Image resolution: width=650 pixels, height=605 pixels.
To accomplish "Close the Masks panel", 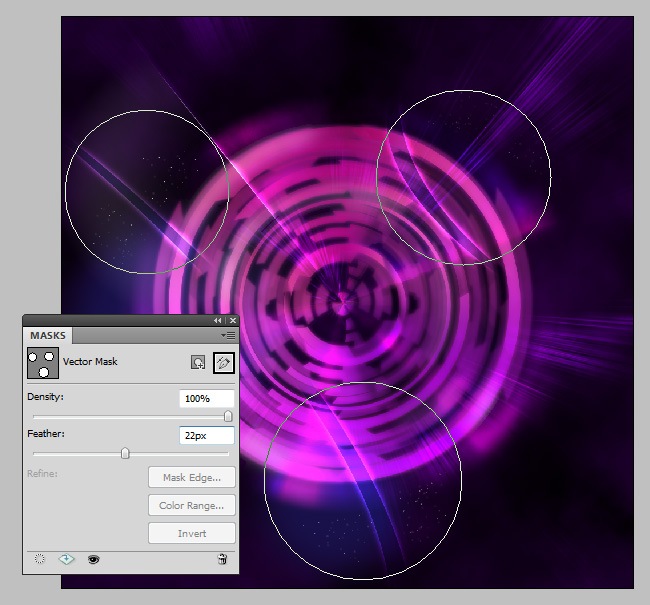I will point(232,320).
